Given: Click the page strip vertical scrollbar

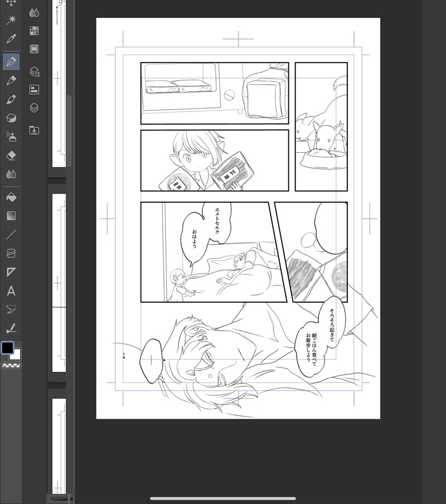Looking at the screenshot, I should point(69,130).
